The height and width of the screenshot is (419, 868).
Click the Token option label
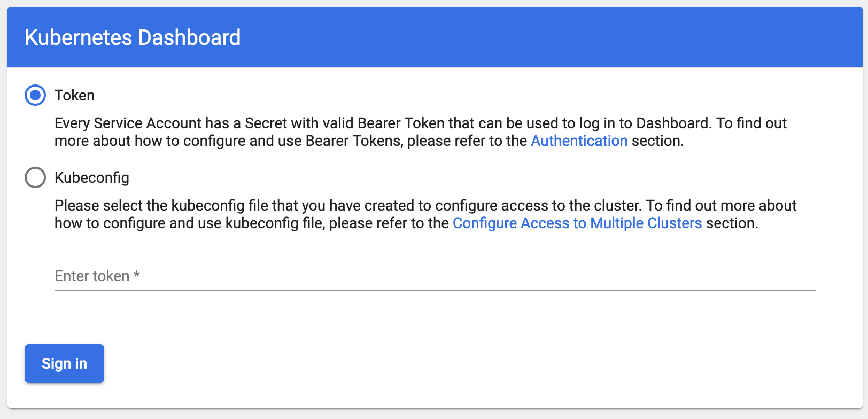[x=74, y=95]
